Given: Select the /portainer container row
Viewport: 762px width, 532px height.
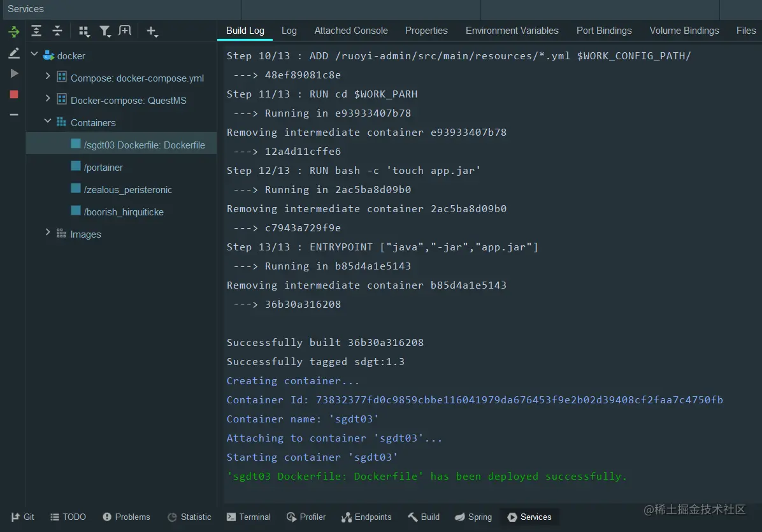Looking at the screenshot, I should (x=122, y=167).
